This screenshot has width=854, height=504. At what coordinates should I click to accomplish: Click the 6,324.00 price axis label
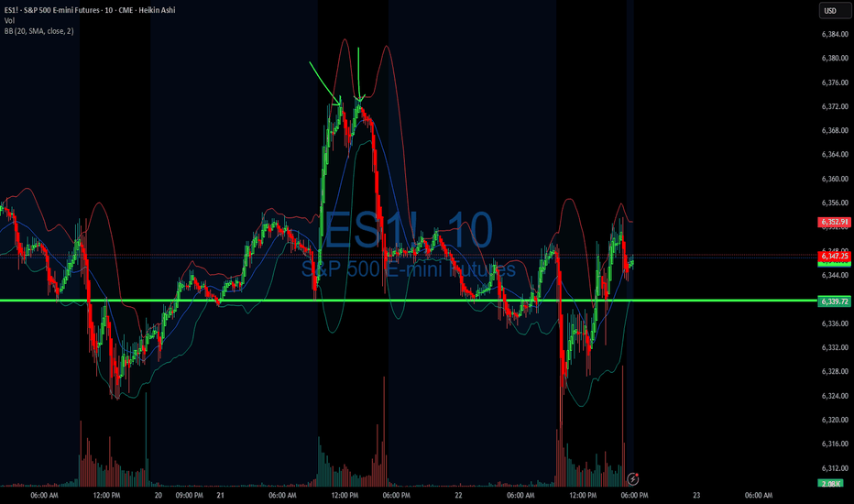tap(835, 396)
